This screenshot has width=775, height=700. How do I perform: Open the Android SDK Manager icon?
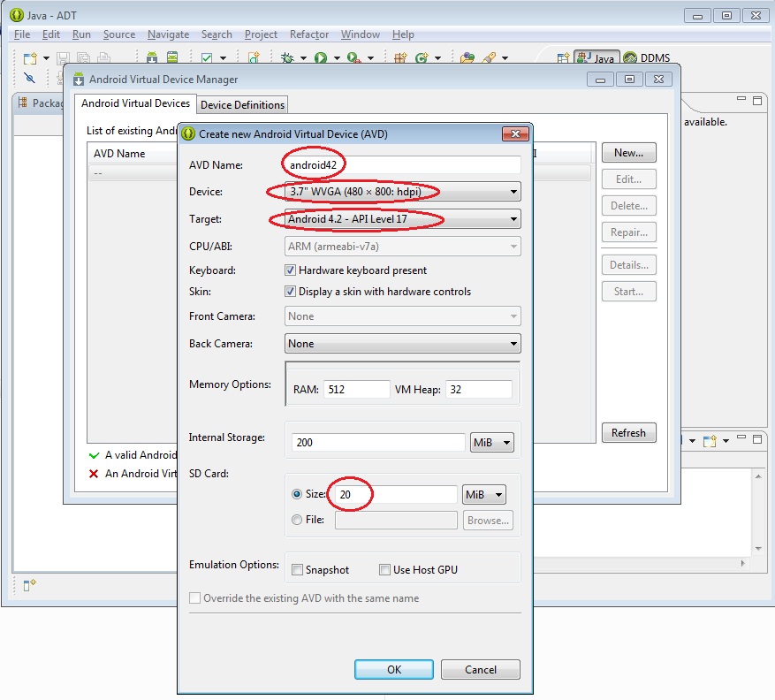(x=152, y=57)
